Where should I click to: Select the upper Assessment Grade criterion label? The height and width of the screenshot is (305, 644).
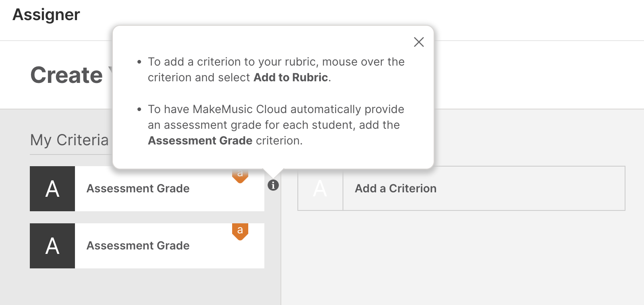click(x=138, y=189)
